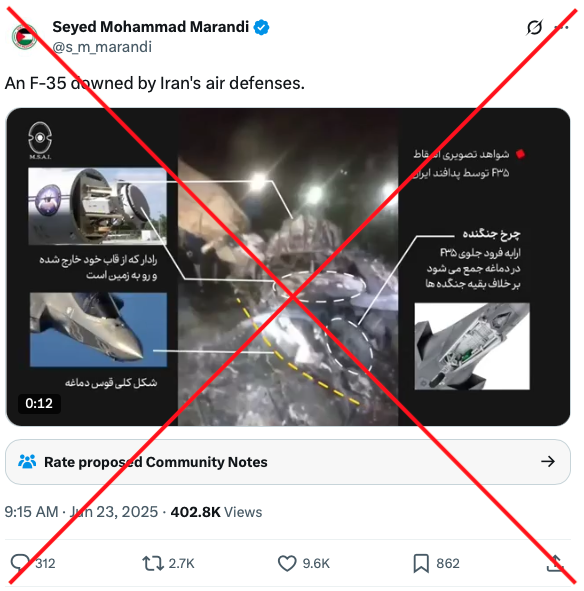Viewport: 584px width, 591px height.
Task: Click the 0:12 video duration badge
Action: (39, 403)
